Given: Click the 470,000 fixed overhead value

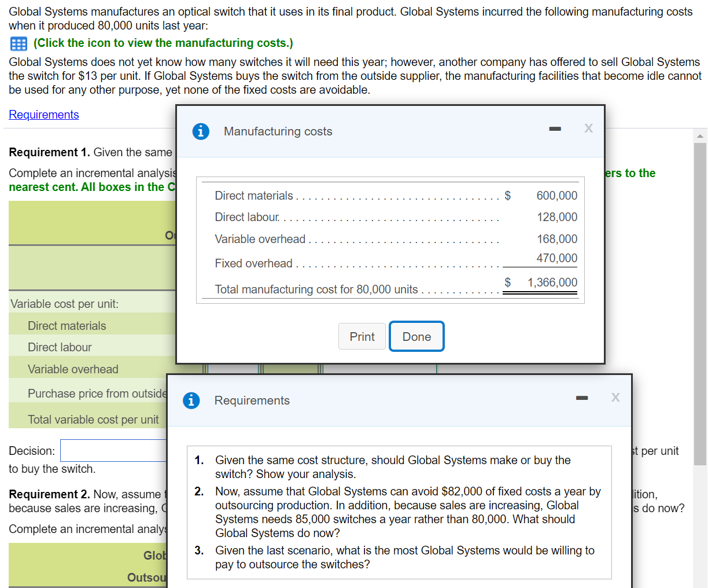Looking at the screenshot, I should click(556, 258).
